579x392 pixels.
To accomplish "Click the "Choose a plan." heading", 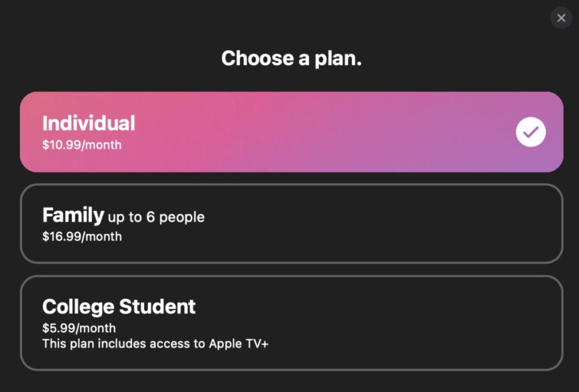I will click(x=291, y=58).
